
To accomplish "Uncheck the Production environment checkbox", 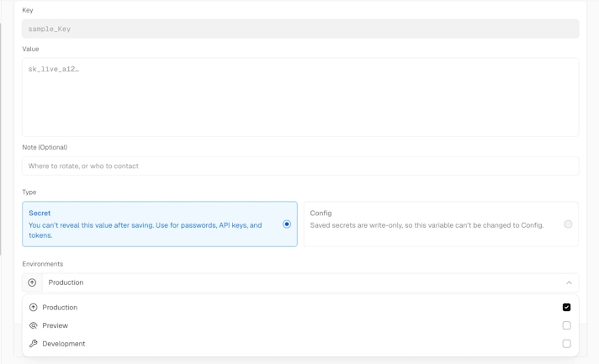I will [x=566, y=307].
